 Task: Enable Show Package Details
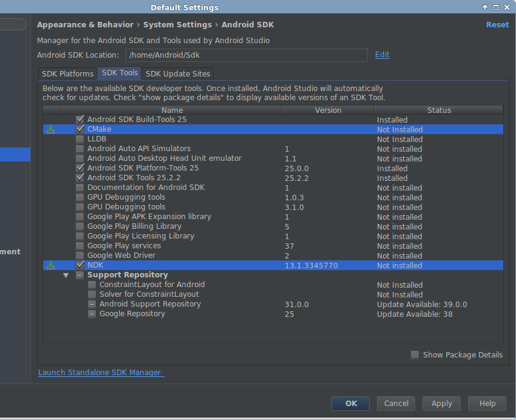415,354
